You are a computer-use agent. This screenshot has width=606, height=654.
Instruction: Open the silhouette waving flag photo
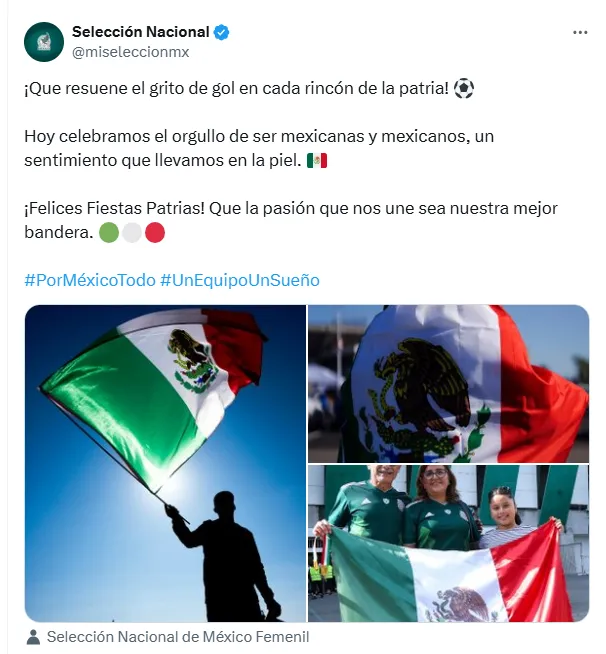[x=165, y=463]
